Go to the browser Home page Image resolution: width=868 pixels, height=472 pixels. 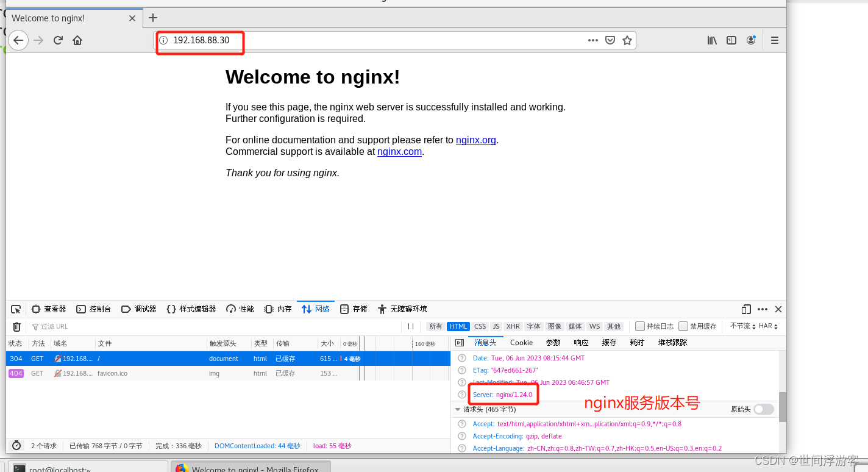click(77, 40)
